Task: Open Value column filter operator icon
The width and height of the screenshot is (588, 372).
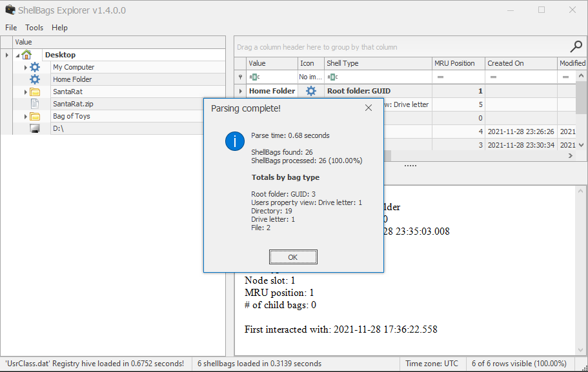Action: click(254, 77)
